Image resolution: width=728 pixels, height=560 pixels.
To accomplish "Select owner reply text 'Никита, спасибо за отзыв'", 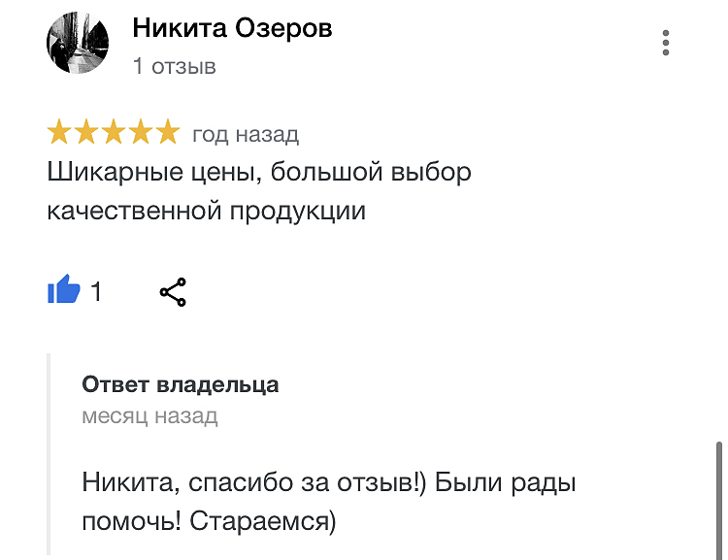I will coord(250,482).
